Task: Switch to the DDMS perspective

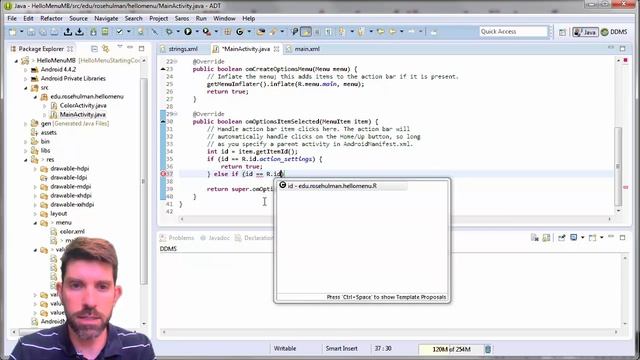Action: (x=614, y=32)
